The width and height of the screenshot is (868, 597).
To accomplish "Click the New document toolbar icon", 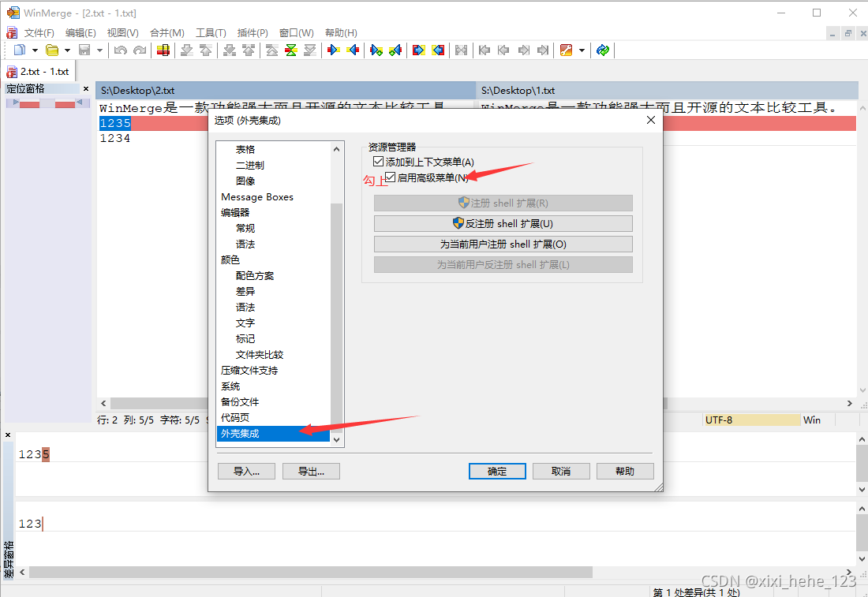I will [20, 50].
